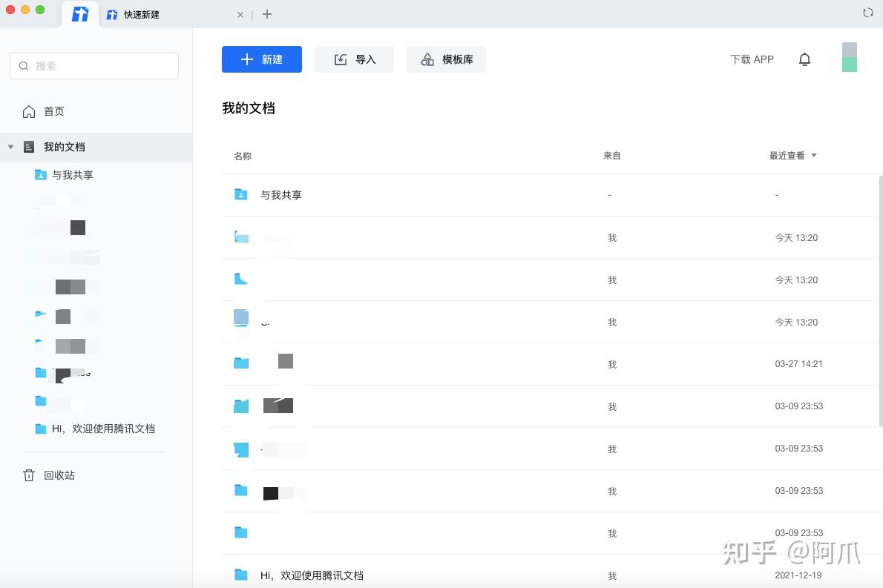Viewport: 883px width, 588px height.
Task: Click the 03-27 14:21 date cell
Action: (x=798, y=364)
